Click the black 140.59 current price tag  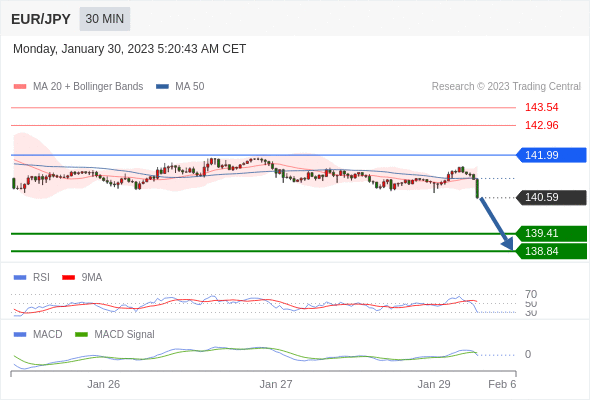551,197
